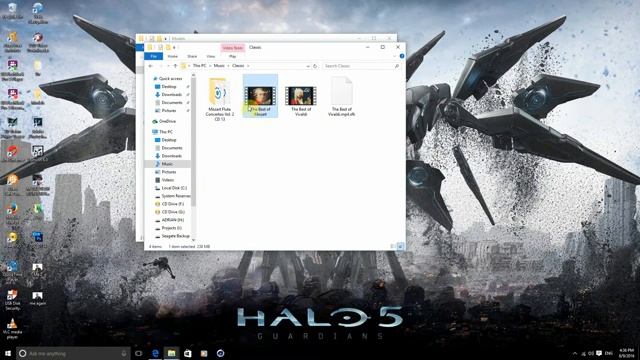Screen dimensions: 640x360
Task: Refresh the Classic folder view
Action: [315, 66]
